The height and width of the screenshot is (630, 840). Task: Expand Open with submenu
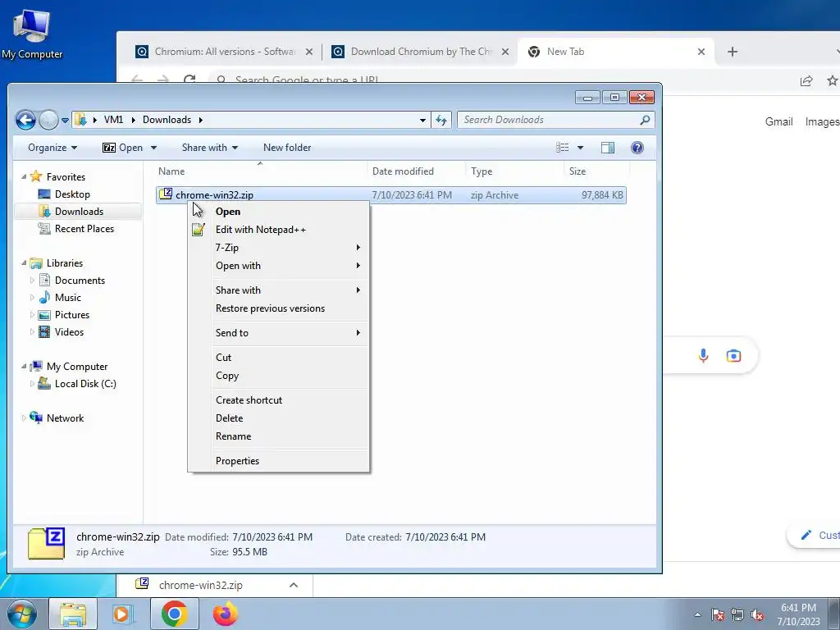point(279,266)
